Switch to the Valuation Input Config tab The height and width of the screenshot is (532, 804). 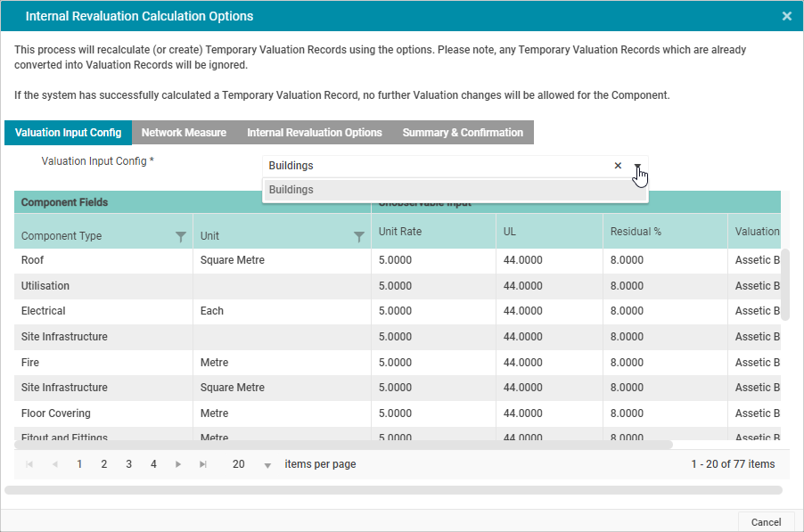pyautogui.click(x=69, y=133)
